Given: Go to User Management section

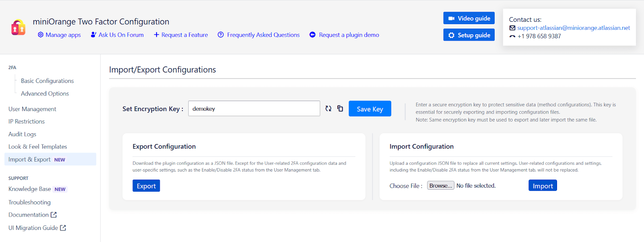Looking at the screenshot, I should [x=32, y=109].
